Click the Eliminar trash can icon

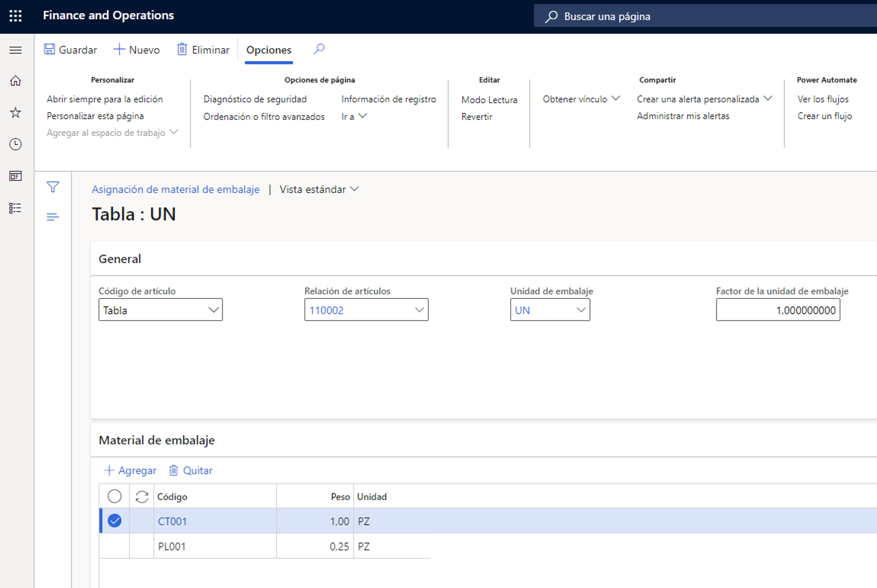coord(182,49)
